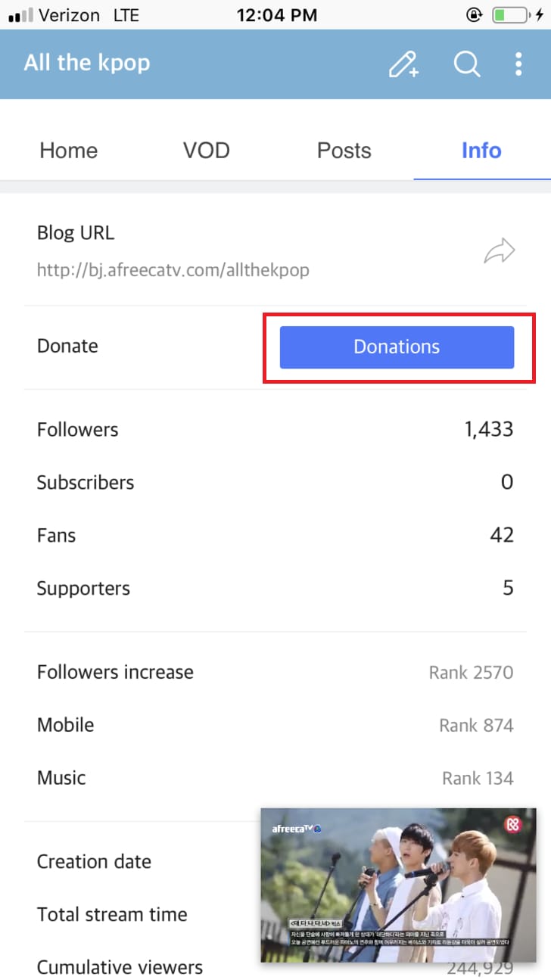Tap the red logo on video overlay

[513, 824]
